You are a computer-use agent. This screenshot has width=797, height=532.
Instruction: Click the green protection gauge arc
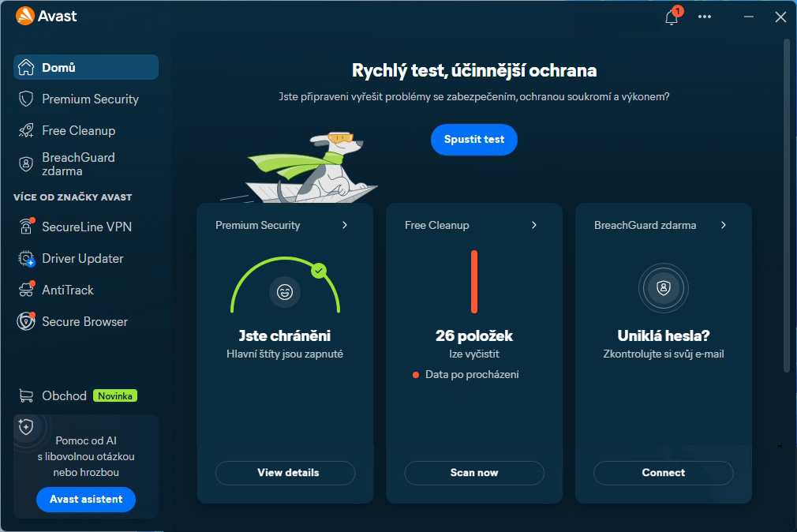point(285,284)
